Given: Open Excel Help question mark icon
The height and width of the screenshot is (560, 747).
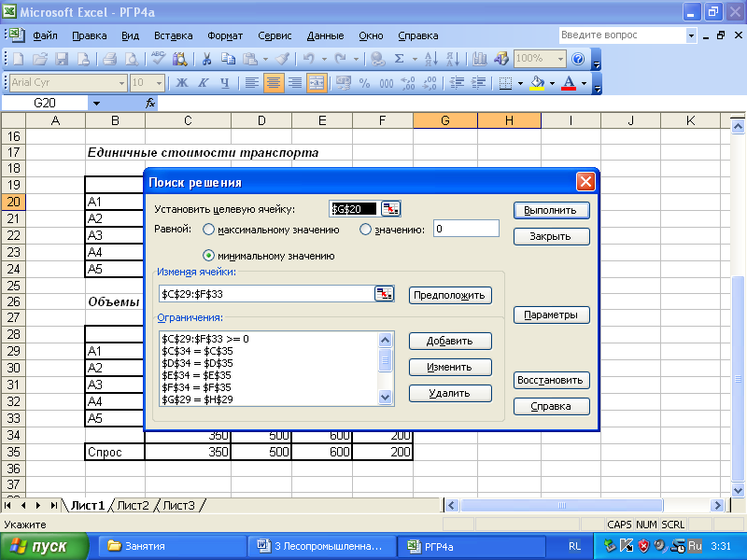Looking at the screenshot, I should coord(578,59).
